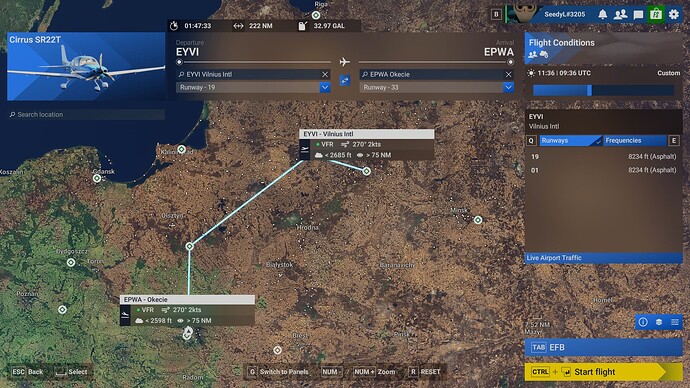Open the chat messages icon
The image size is (690, 388).
(x=638, y=15)
